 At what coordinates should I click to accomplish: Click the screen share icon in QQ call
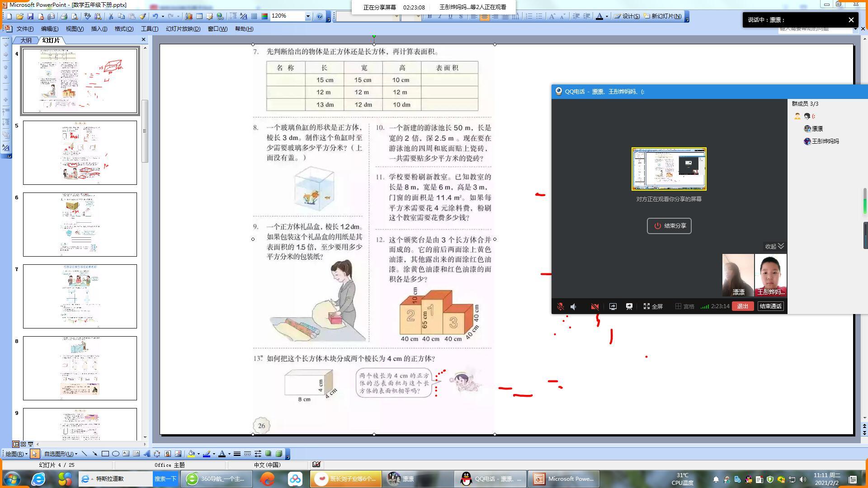tap(613, 306)
